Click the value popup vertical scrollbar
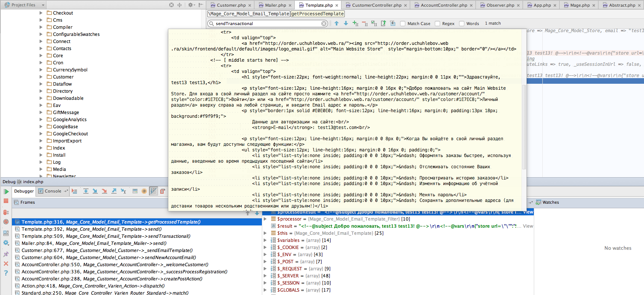 [524, 127]
